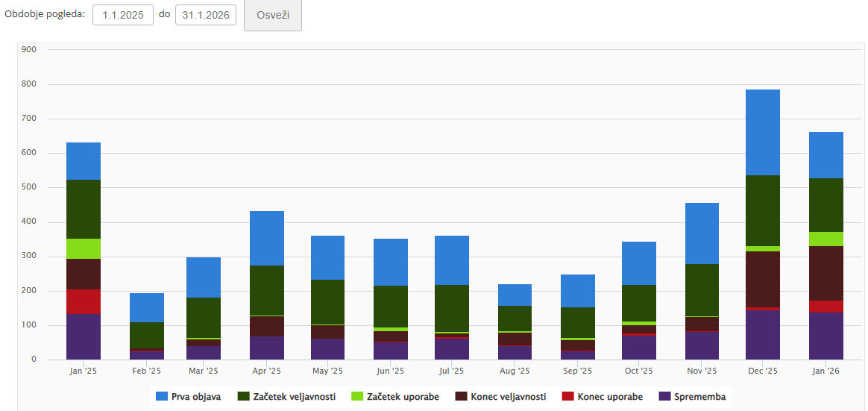Click the red Konec uporabe legend swatch

tap(568, 397)
